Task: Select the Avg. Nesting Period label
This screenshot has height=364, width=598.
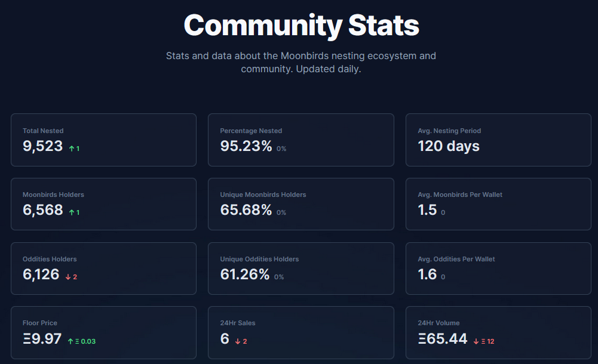Action: [449, 131]
